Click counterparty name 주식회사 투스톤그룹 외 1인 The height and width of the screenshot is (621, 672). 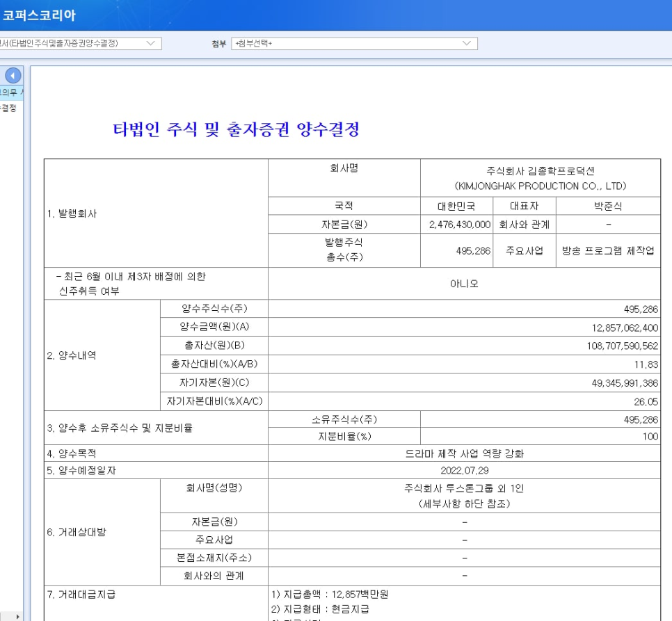[x=464, y=488]
